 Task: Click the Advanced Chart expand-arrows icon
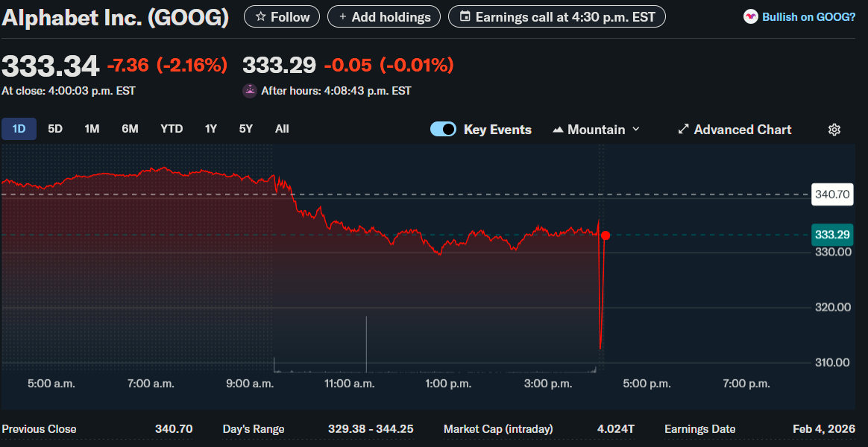click(x=684, y=130)
